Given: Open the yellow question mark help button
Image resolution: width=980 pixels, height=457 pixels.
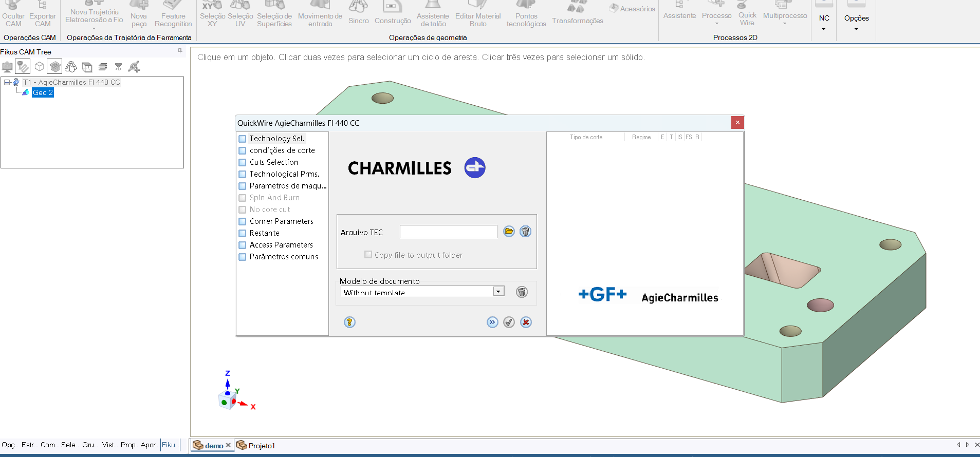Looking at the screenshot, I should click(x=349, y=322).
